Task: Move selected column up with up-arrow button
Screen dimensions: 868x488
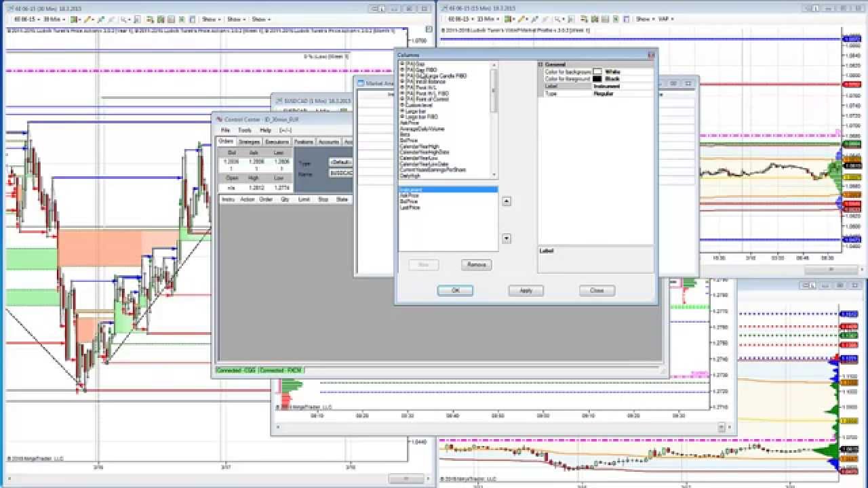Action: pos(506,201)
